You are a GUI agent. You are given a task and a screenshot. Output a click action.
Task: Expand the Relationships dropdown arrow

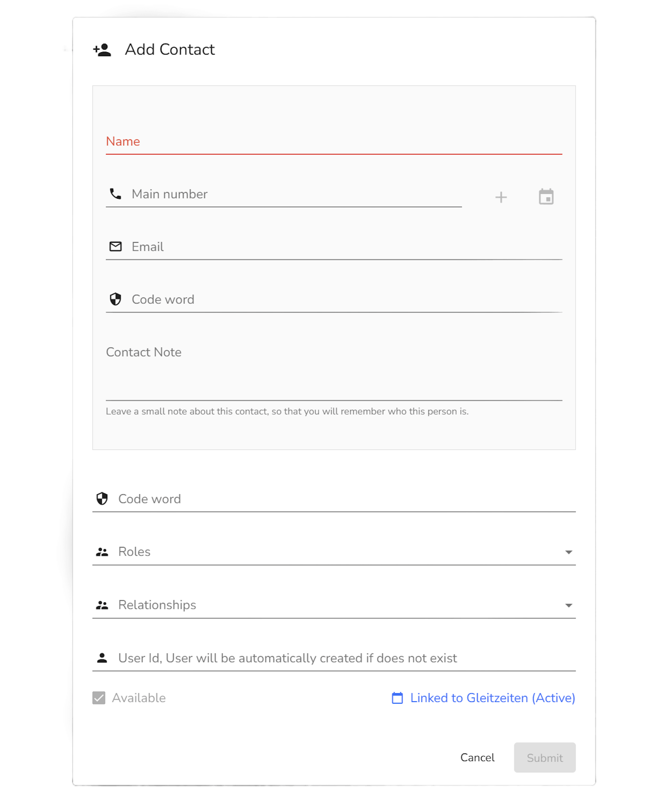pos(568,606)
